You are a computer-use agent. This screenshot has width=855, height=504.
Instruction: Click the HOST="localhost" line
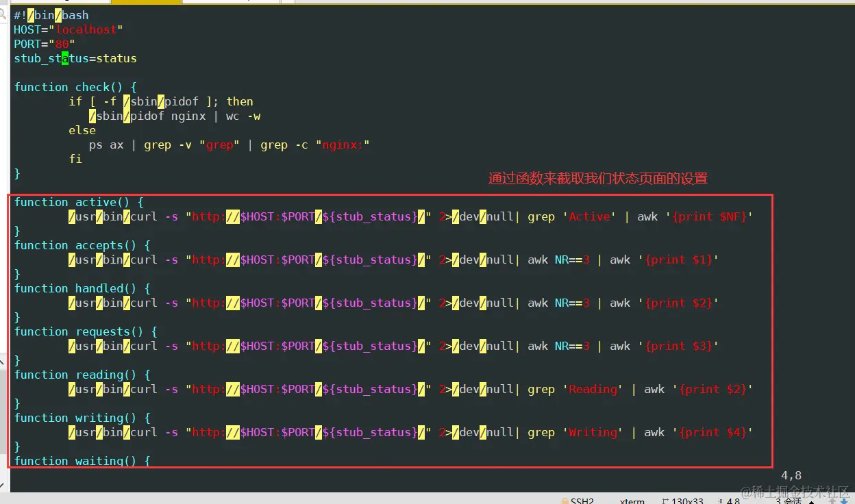point(69,29)
